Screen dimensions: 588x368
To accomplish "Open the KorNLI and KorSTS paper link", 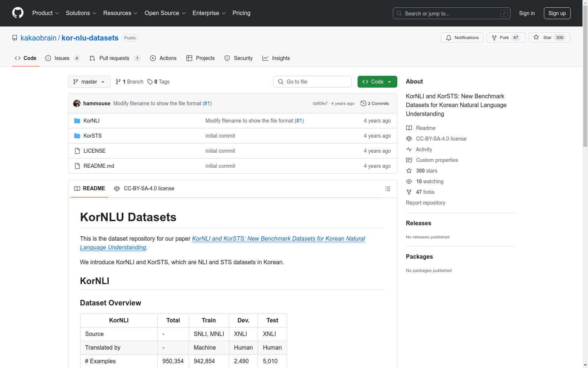I will [x=223, y=243].
